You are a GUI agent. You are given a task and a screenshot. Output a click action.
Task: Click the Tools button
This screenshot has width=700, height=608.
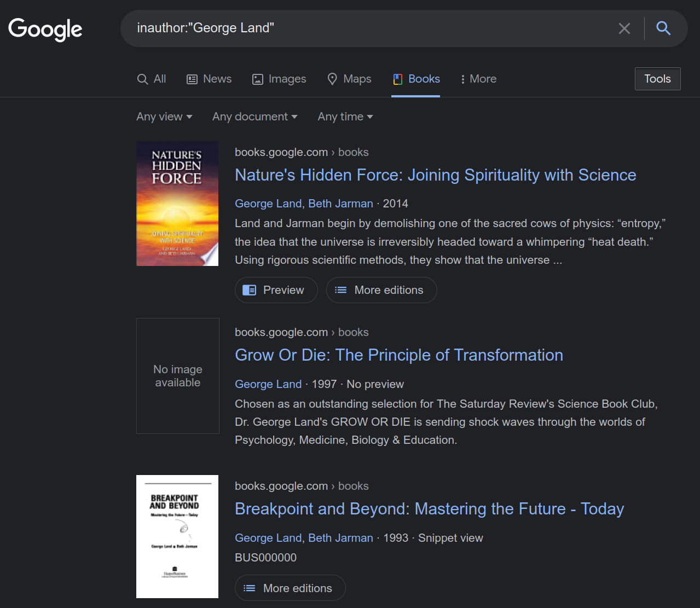657,79
